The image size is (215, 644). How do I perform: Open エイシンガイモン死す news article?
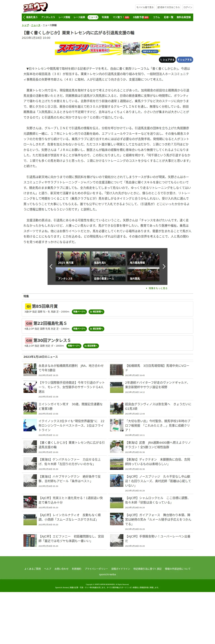click(x=71, y=406)
